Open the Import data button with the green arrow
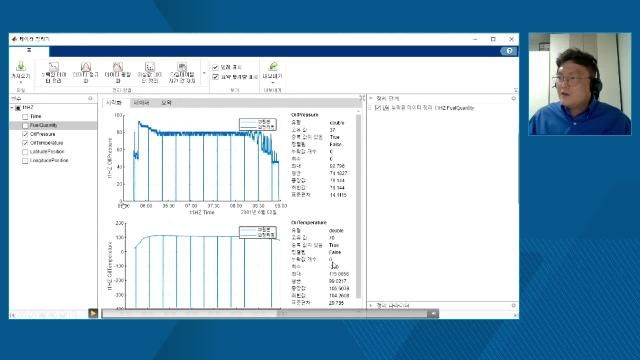The height and width of the screenshot is (360, 640). click(x=20, y=72)
